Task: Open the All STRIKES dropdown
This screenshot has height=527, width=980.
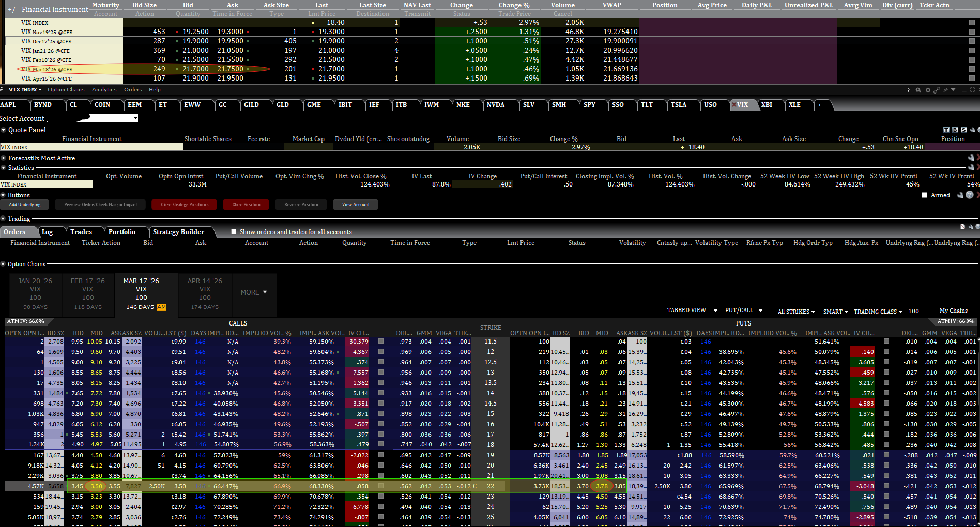Action: click(797, 312)
